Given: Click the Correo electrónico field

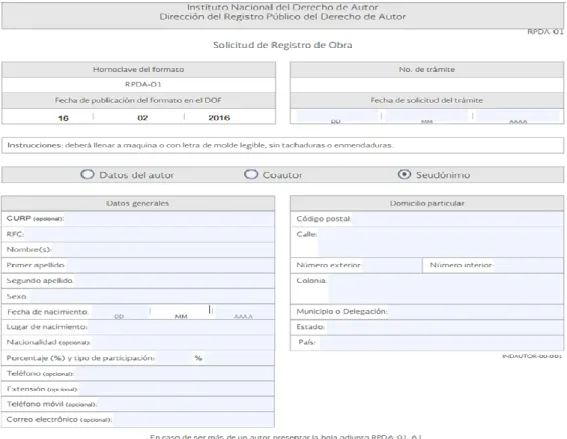Looking at the screenshot, I should 193,420.
